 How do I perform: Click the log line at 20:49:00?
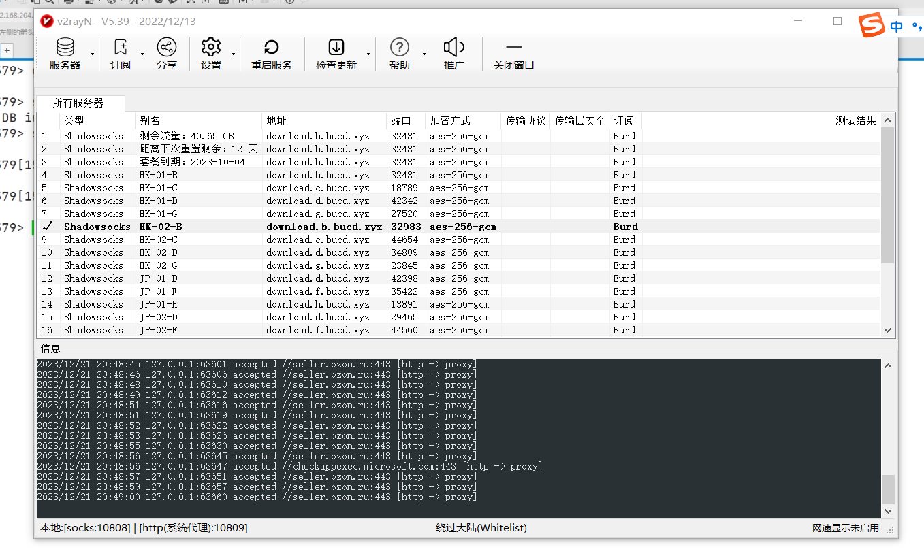point(257,497)
